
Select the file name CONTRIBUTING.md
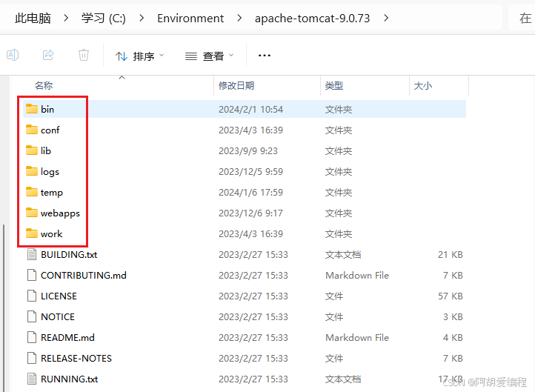84,276
